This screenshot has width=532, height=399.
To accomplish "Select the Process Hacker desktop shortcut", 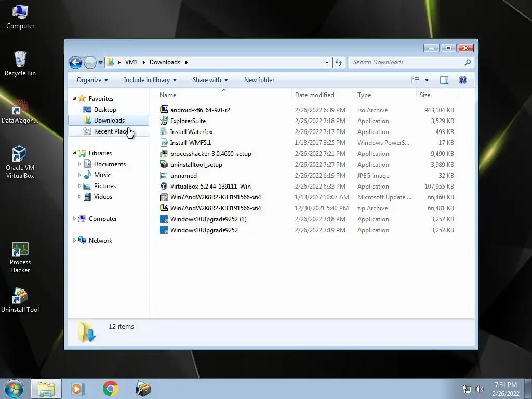I will (x=20, y=258).
